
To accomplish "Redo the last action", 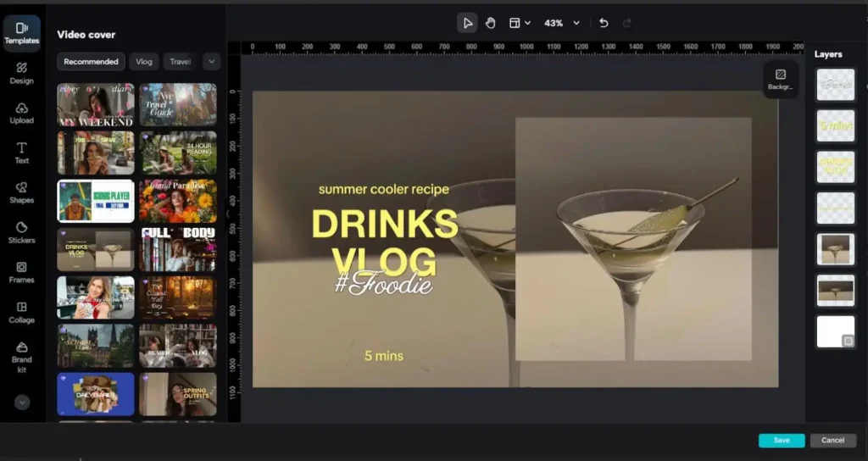I will pos(626,23).
